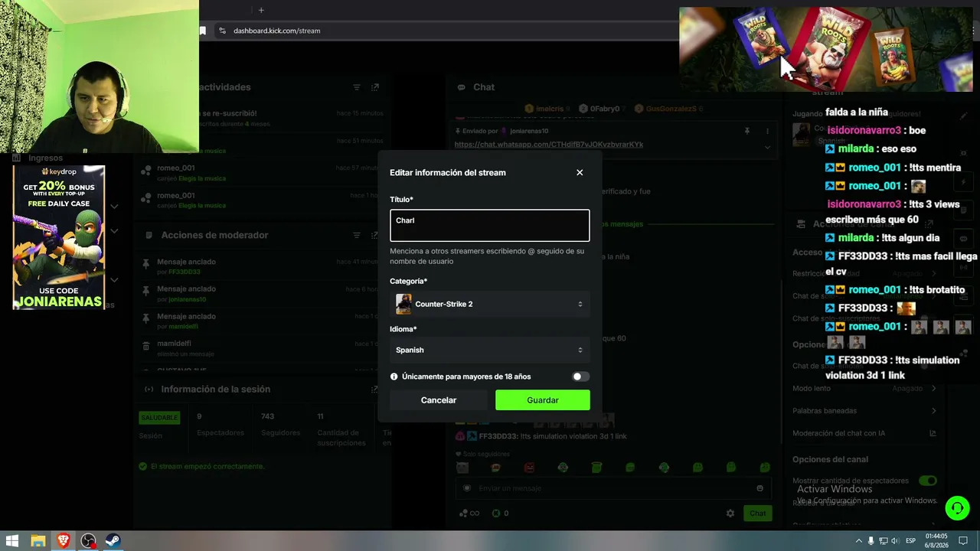The width and height of the screenshot is (980, 551).
Task: Open Palabras baneadas settings
Action: point(864,411)
